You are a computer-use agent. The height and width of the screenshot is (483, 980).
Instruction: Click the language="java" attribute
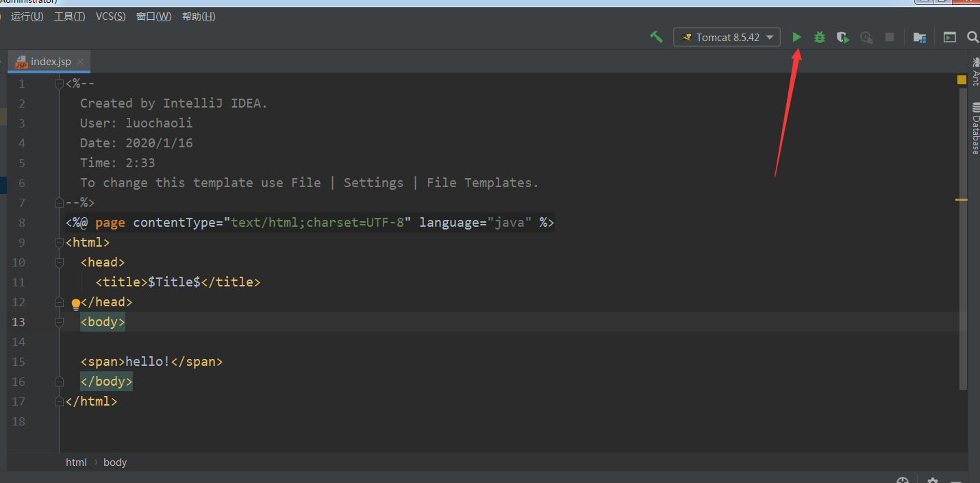pyautogui.click(x=476, y=223)
